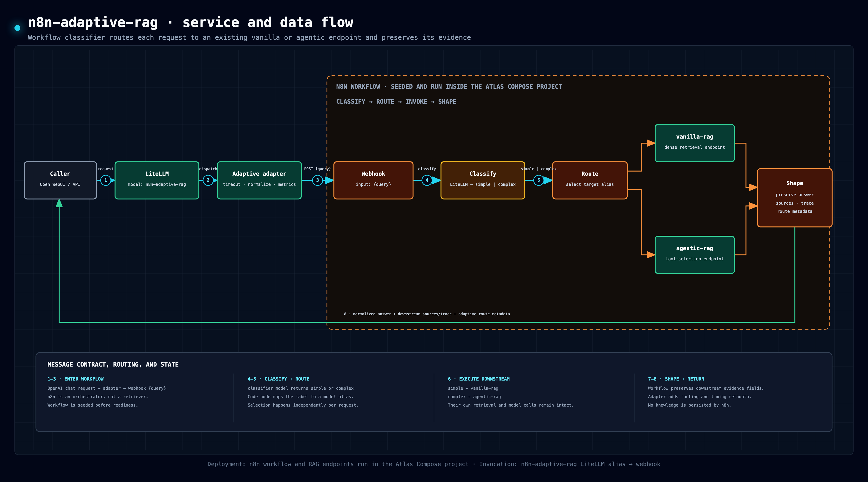Click 'sources · trace' text in Shape

[x=794, y=203]
